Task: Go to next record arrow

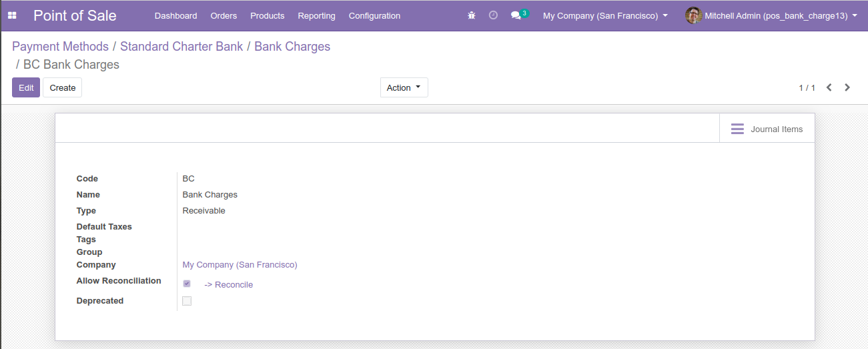Action: 847,87
